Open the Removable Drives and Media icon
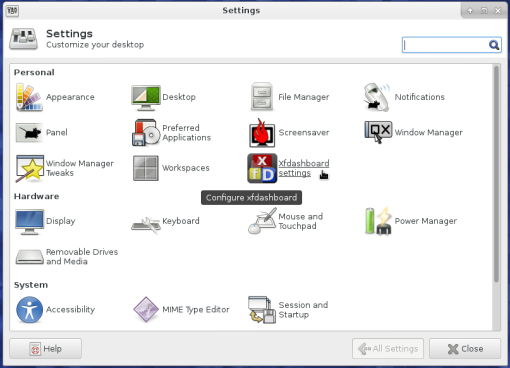The image size is (510, 368). coord(29,257)
